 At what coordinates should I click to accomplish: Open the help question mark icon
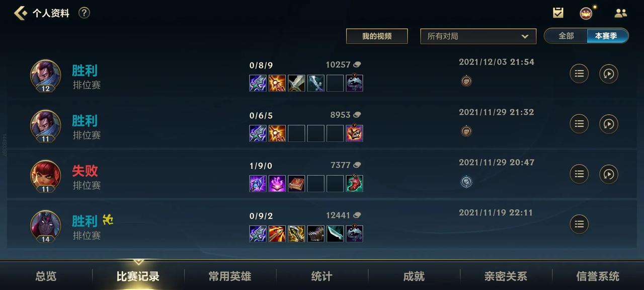pos(85,13)
